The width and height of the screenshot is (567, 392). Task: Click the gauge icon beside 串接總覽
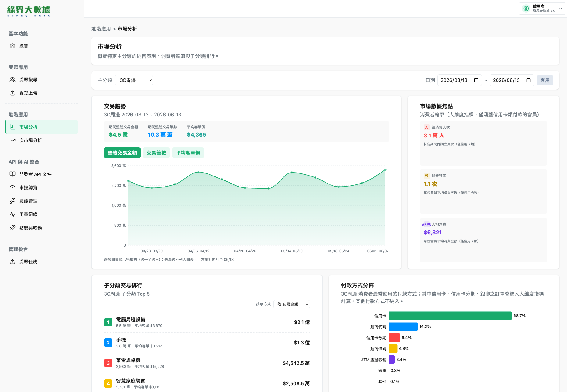coord(12,187)
